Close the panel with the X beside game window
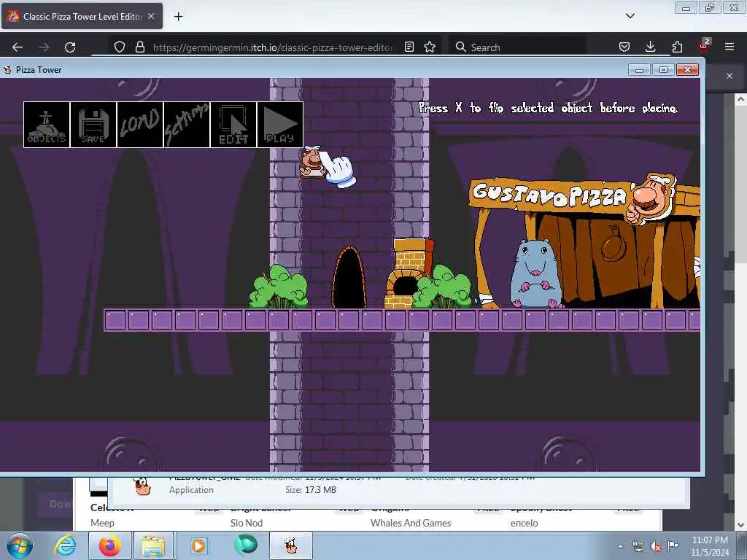This screenshot has width=747, height=560. point(729,76)
